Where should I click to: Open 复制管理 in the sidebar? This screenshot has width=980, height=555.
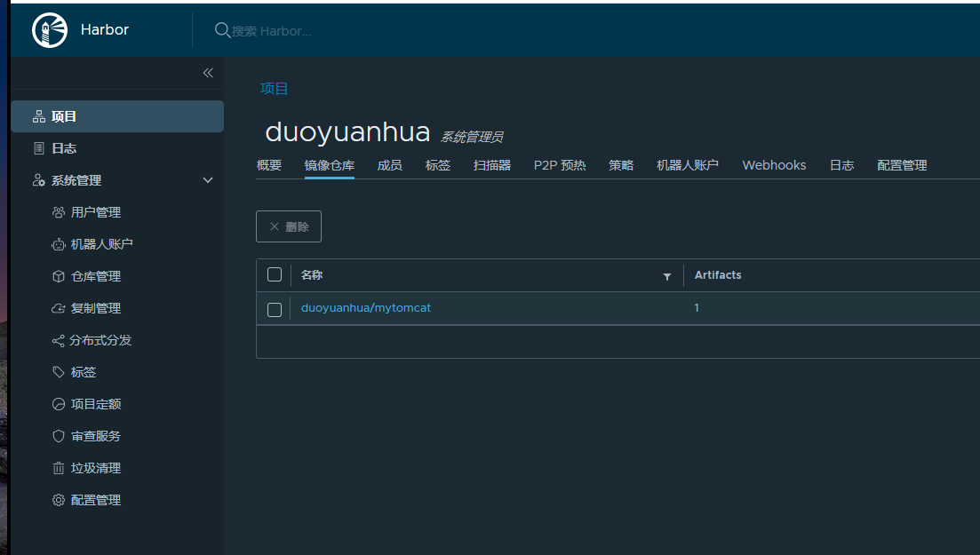(x=96, y=308)
